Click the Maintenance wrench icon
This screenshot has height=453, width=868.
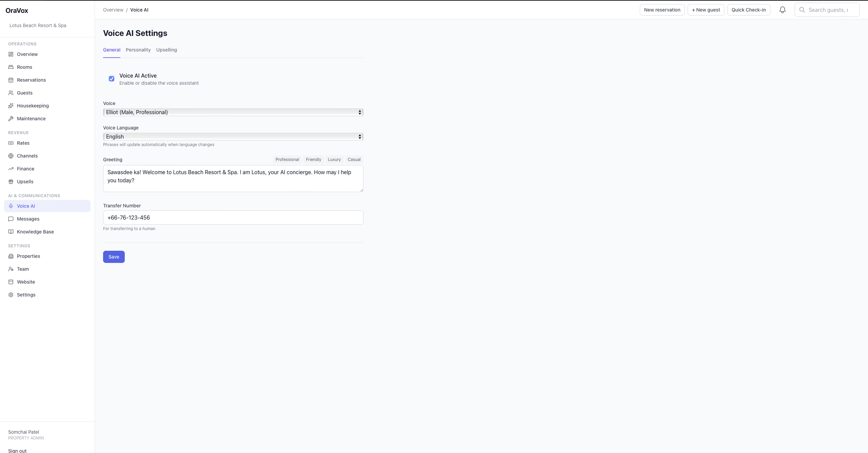(11, 119)
